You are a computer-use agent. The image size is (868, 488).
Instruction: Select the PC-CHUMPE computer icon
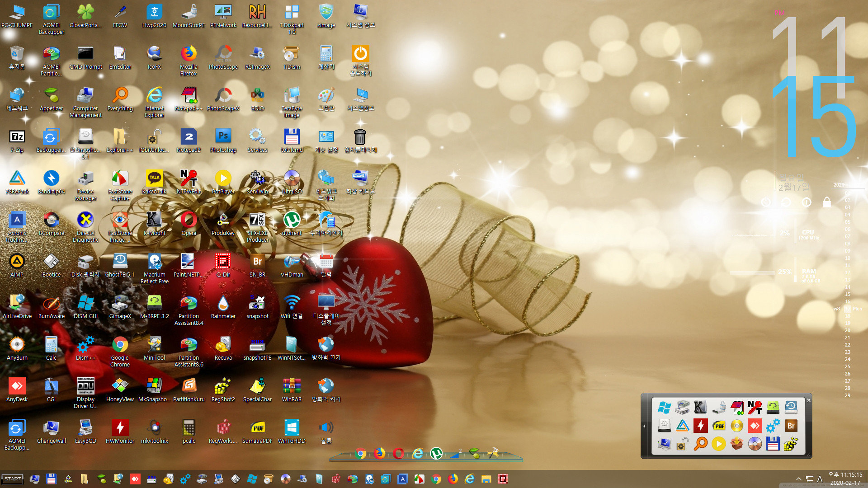point(17,16)
